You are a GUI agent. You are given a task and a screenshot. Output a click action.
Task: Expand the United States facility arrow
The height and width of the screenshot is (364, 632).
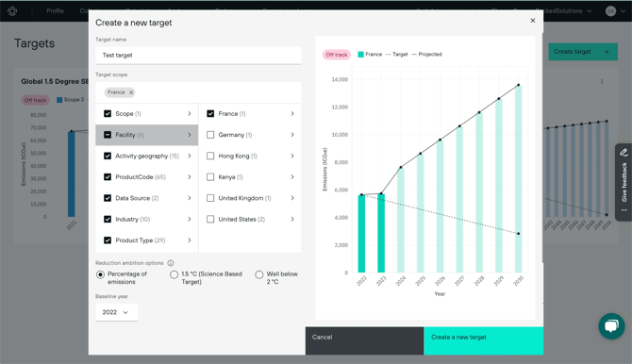(292, 220)
